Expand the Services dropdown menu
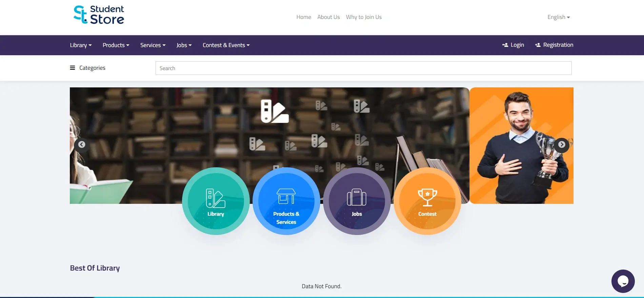The height and width of the screenshot is (298, 644). point(153,45)
